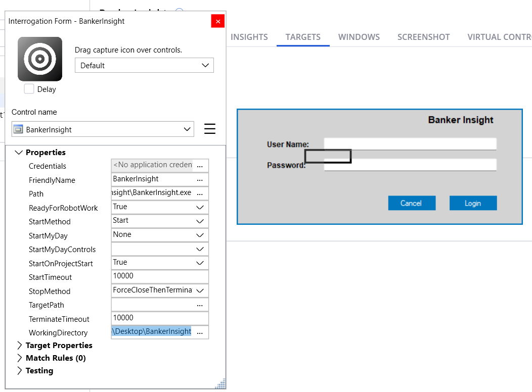532x392 pixels.
Task: Click the Login button
Action: [473, 203]
